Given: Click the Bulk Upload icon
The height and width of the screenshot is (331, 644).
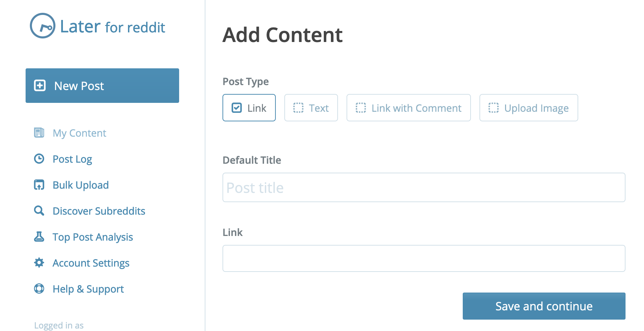Looking at the screenshot, I should [x=39, y=185].
